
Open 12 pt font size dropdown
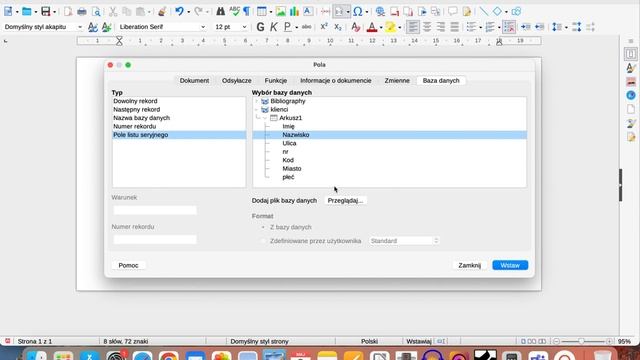tap(244, 27)
